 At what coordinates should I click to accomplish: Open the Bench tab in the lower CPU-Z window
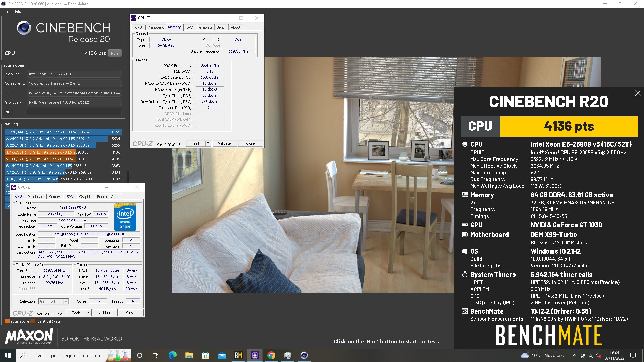(x=102, y=197)
